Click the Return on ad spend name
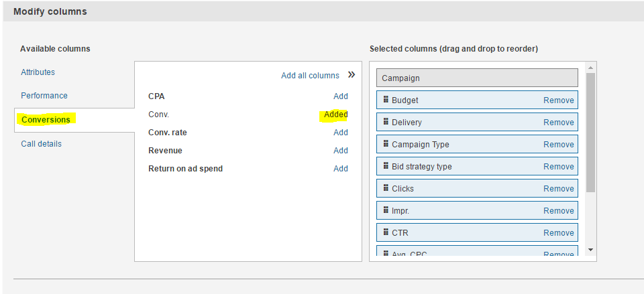 (x=186, y=169)
